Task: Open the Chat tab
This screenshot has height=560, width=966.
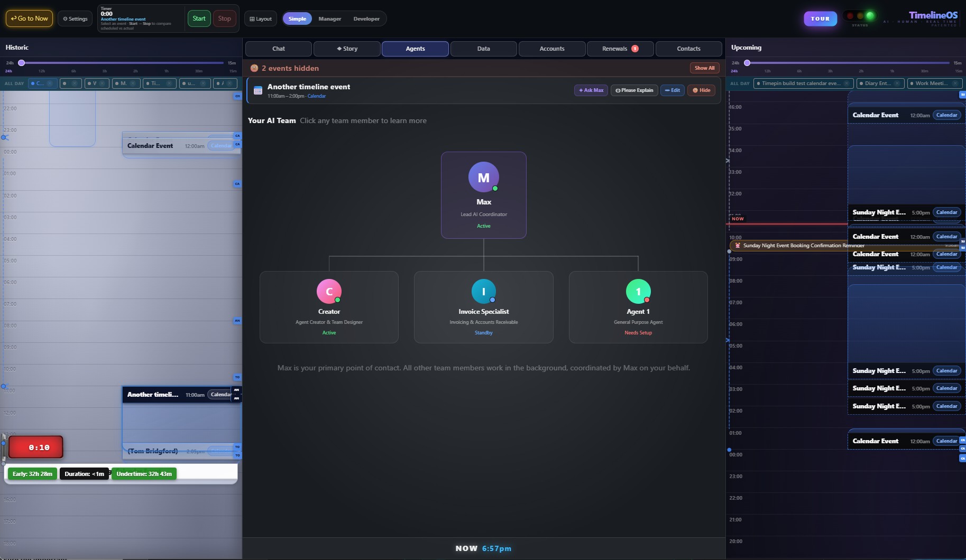Action: tap(279, 49)
